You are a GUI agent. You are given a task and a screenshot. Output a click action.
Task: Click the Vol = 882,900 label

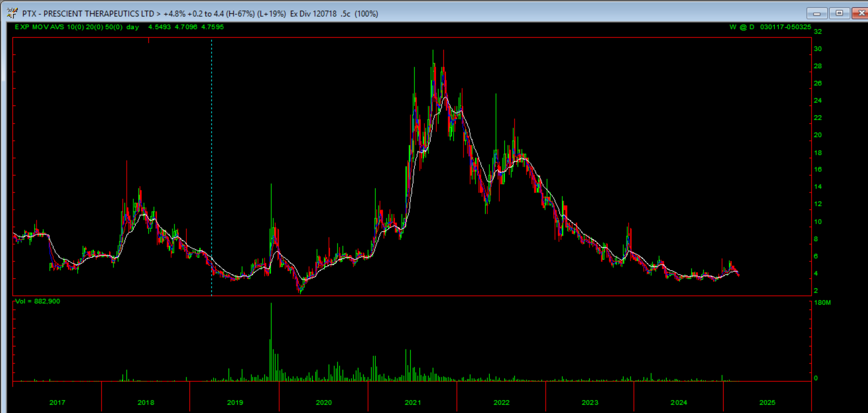38,301
